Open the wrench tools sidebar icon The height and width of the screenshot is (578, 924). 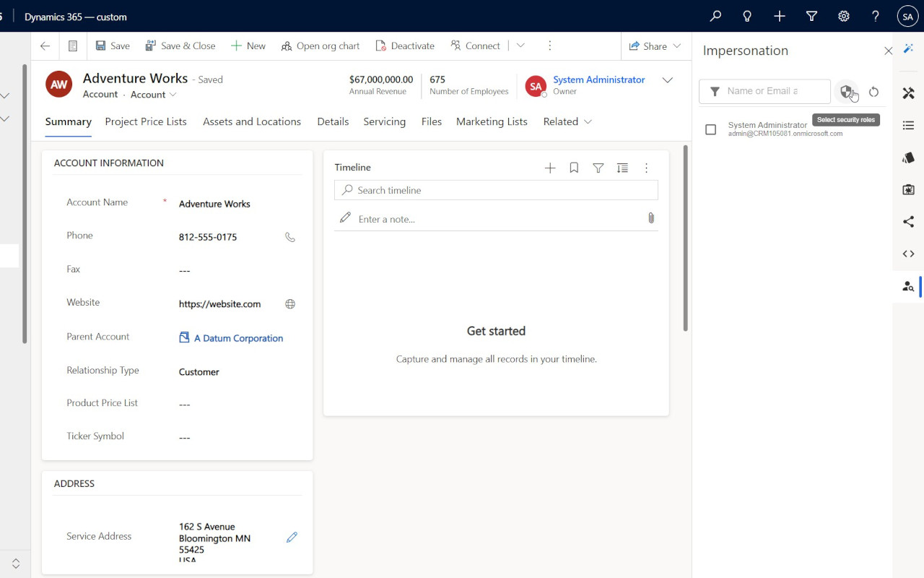tap(908, 93)
